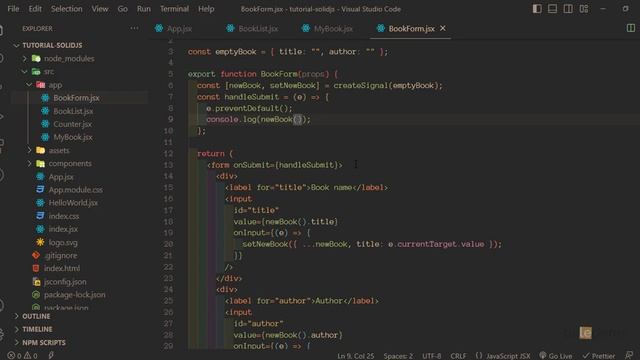Open Counter.jsx in the explorer tree
Image resolution: width=640 pixels, height=360 pixels.
click(x=72, y=124)
